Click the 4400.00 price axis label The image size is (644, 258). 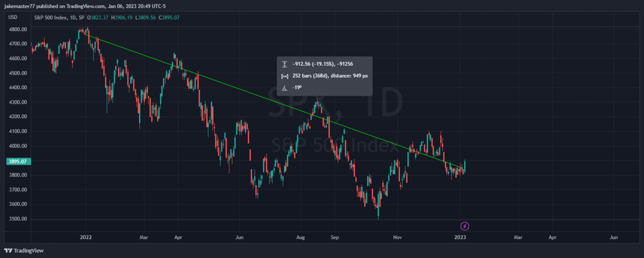pyautogui.click(x=18, y=88)
